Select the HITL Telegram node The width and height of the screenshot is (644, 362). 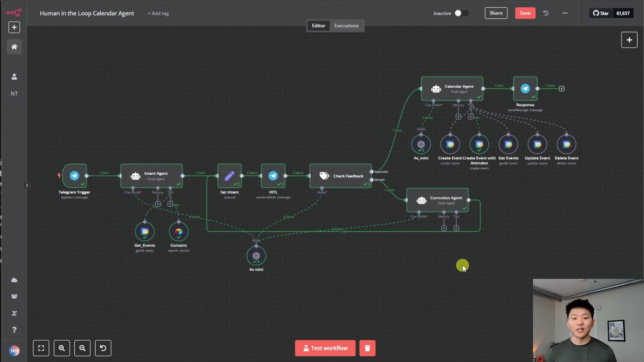273,176
